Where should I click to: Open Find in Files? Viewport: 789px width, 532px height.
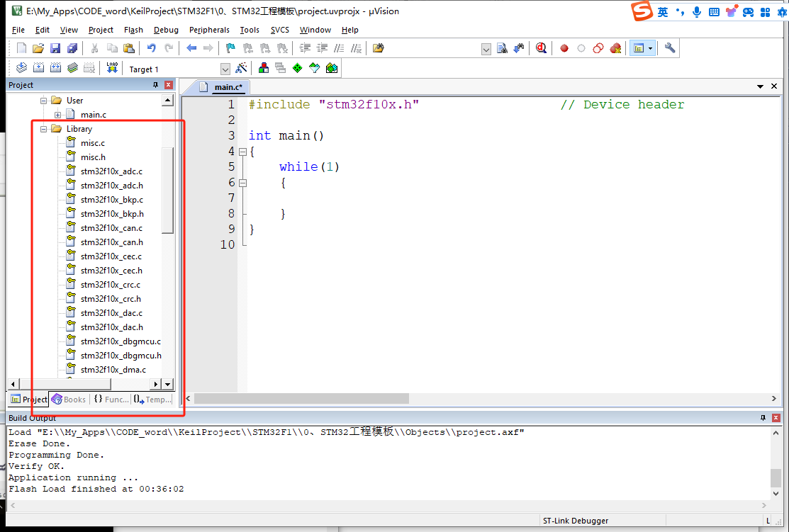click(x=379, y=48)
